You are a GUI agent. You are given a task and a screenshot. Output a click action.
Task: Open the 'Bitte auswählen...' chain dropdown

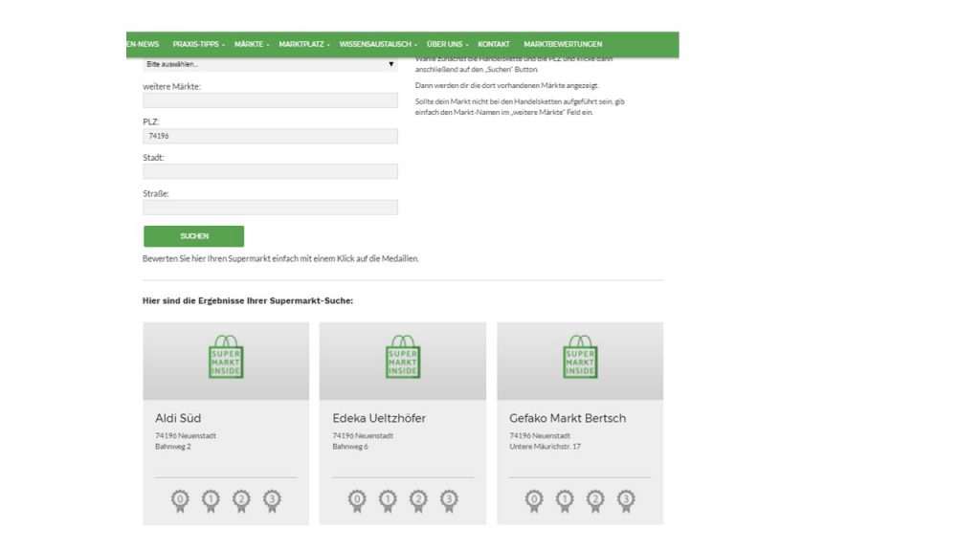pos(270,64)
